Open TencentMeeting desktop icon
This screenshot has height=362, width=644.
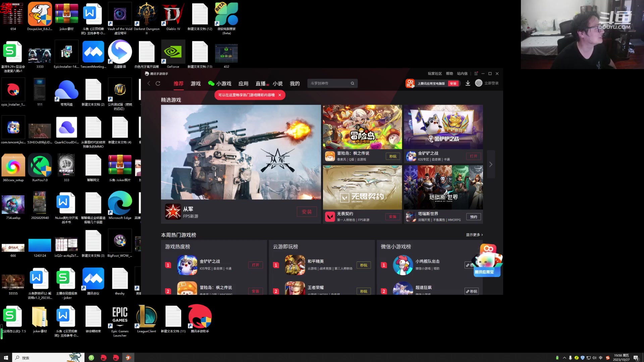pos(93,55)
